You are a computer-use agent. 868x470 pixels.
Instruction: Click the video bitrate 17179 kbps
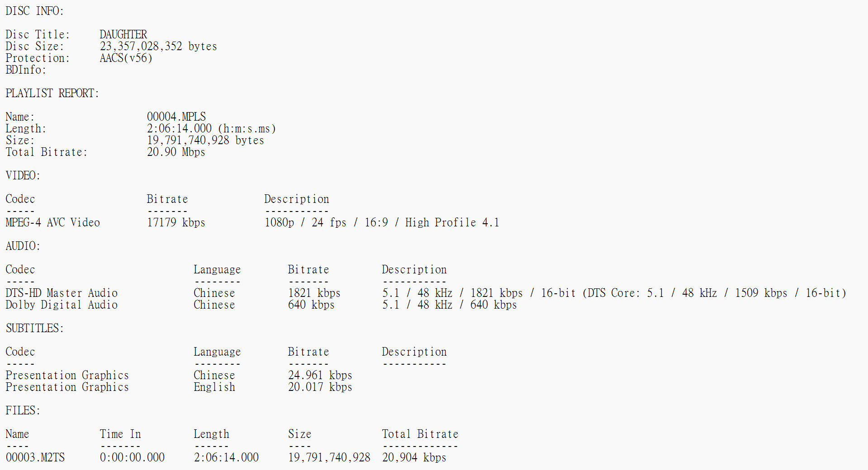(176, 223)
